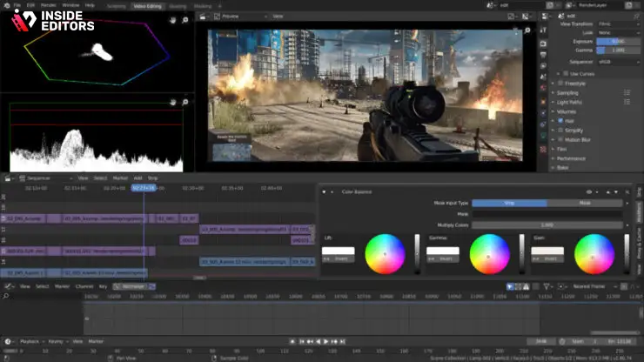Image resolution: width=644 pixels, height=362 pixels.
Task: Click the pin icon in properties header
Action: coord(636,16)
